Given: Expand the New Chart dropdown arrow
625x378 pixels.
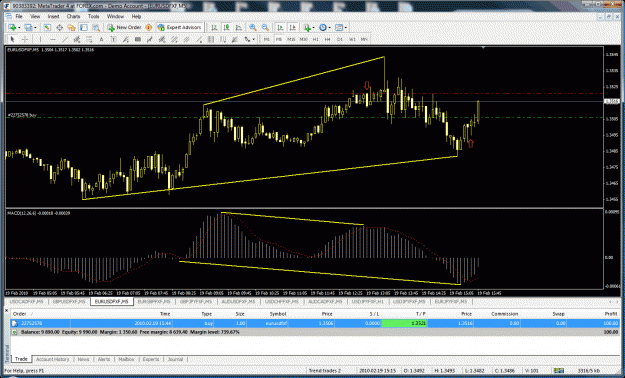Looking at the screenshot, I should 19,28.
